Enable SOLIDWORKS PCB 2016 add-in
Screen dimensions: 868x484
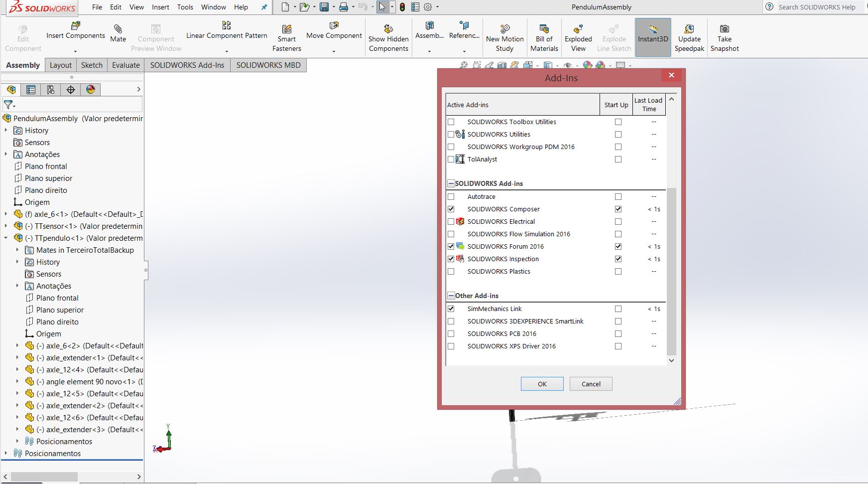[451, 333]
